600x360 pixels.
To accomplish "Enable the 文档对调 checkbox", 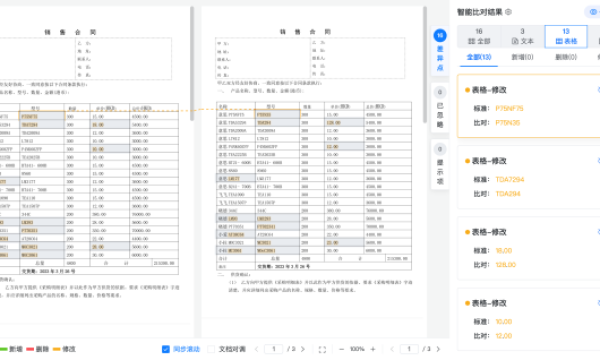I will [211, 349].
